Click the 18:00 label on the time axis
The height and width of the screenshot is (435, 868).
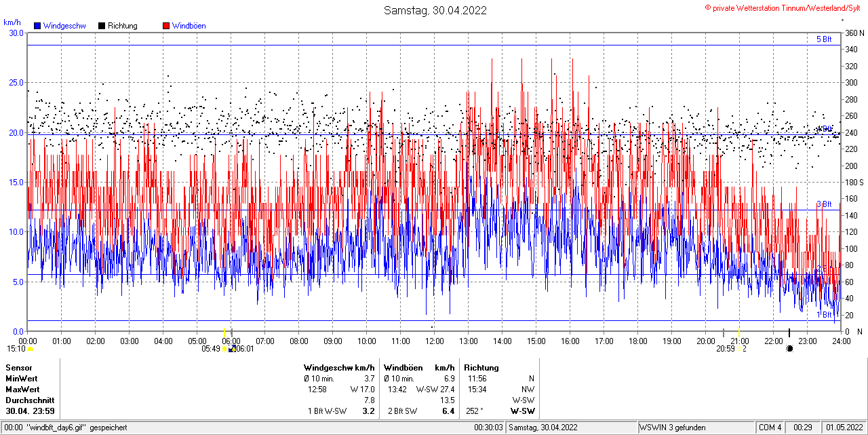pyautogui.click(x=638, y=341)
